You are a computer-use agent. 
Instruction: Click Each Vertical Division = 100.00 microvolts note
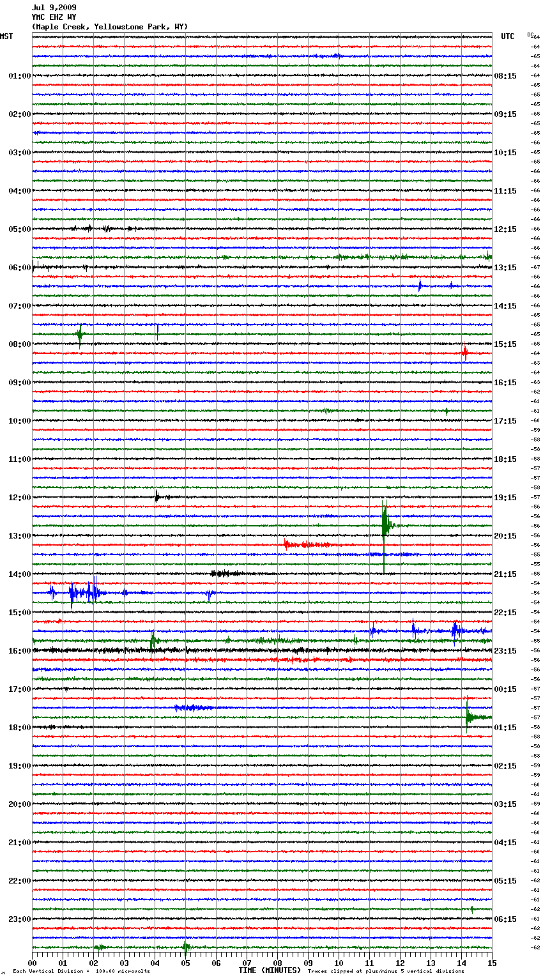[x=82, y=971]
